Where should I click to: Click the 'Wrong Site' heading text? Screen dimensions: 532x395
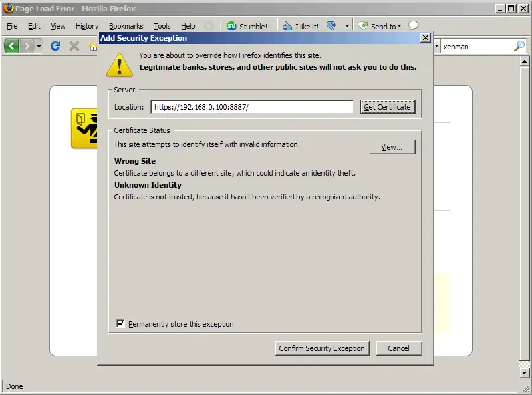[x=135, y=161]
